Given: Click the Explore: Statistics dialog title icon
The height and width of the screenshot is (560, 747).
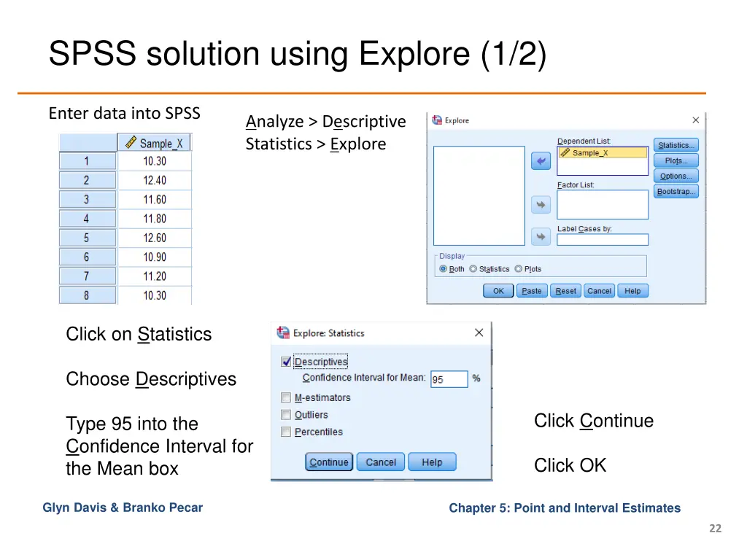Looking at the screenshot, I should 284,332.
